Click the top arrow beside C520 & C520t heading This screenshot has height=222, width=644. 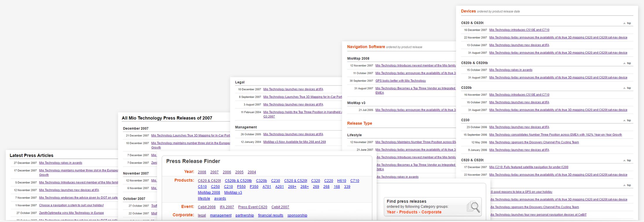(x=627, y=160)
